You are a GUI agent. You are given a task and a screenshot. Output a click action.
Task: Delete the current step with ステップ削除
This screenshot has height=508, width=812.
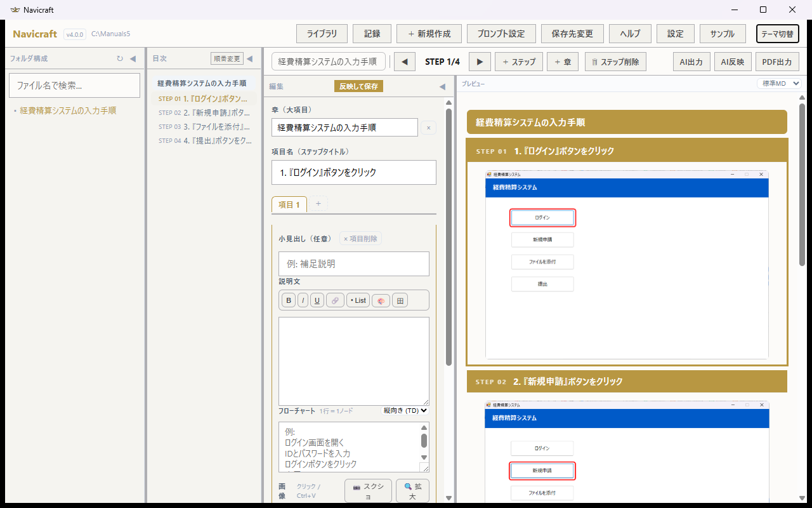[x=616, y=62]
